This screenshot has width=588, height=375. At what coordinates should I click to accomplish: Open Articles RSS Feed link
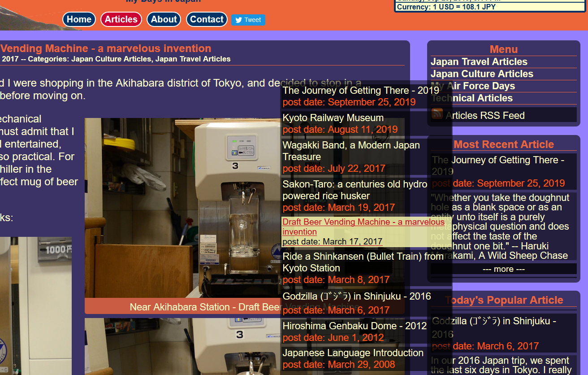point(485,116)
